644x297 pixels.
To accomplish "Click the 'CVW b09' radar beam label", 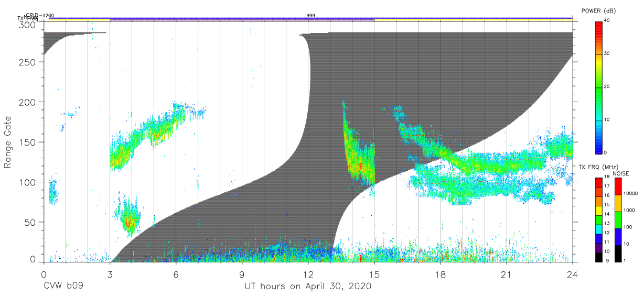I will point(63,287).
